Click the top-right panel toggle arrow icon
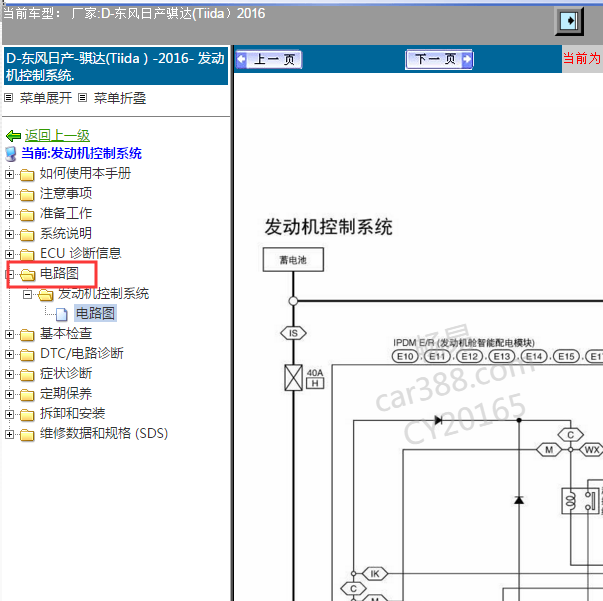Viewport: 603px width, 601px height. pyautogui.click(x=569, y=21)
